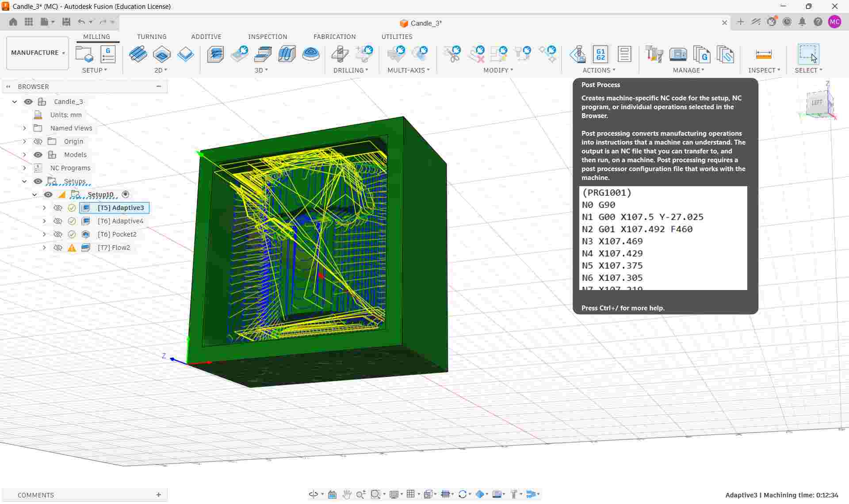Screen dimensions: 849x504
Task: Switch to the FABRICATION tab
Action: 334,37
